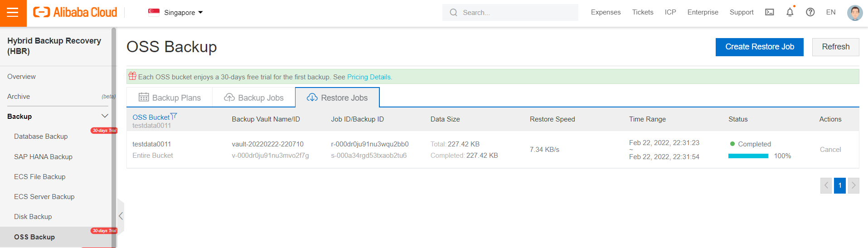Switch to the Backup Jobs tab
The width and height of the screenshot is (868, 248).
point(254,97)
